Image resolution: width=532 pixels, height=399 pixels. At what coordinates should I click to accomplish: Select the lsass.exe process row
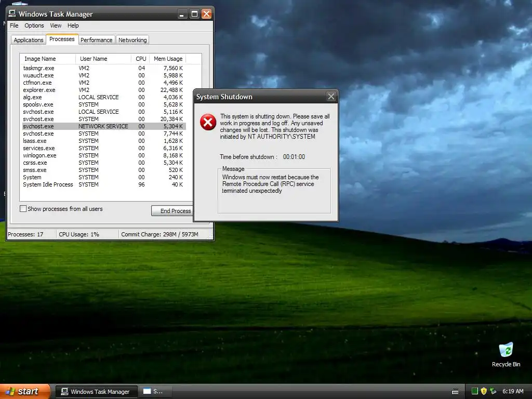point(103,141)
